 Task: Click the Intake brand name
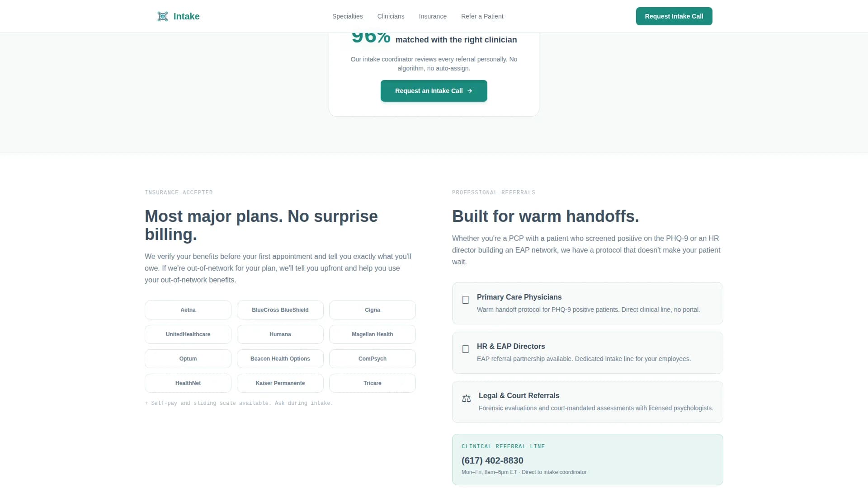186,16
